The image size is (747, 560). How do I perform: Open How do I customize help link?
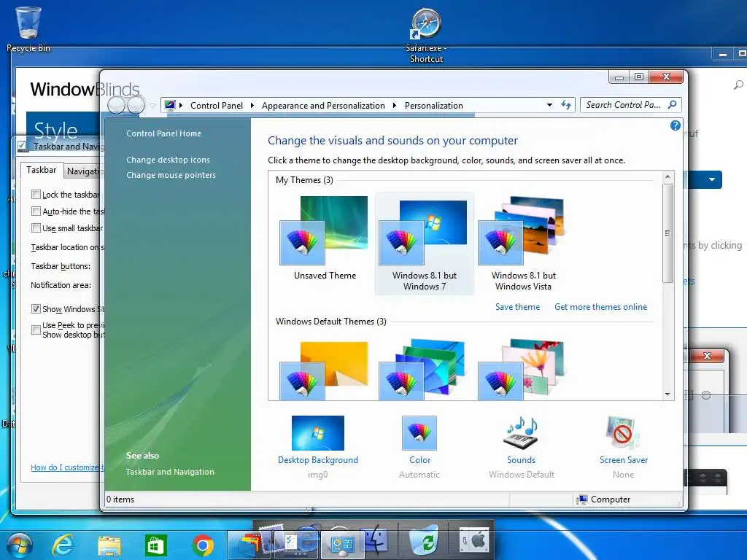(67, 467)
